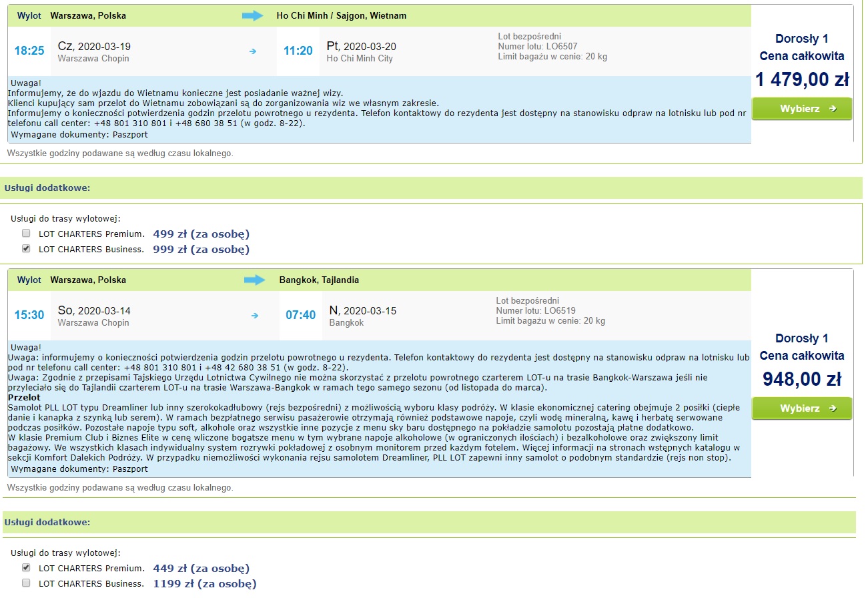Click the 07:40 arrival time
This screenshot has height=598, width=868.
301,315
